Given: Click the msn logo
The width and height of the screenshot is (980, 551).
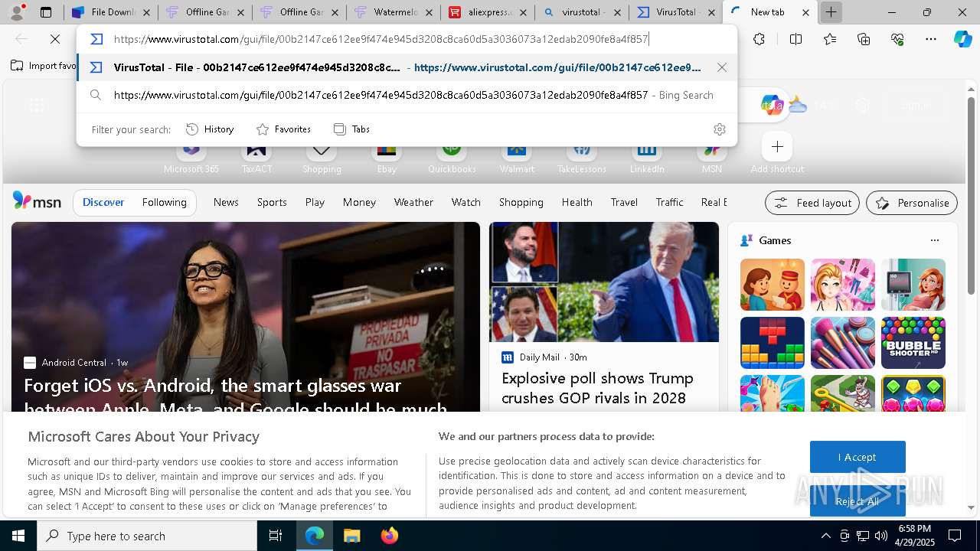Looking at the screenshot, I should pyautogui.click(x=37, y=201).
